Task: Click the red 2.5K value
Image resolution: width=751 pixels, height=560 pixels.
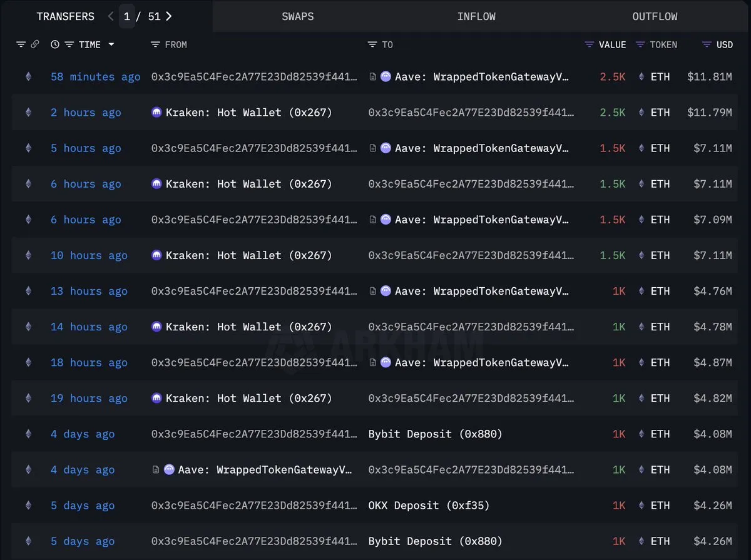Action: 613,77
